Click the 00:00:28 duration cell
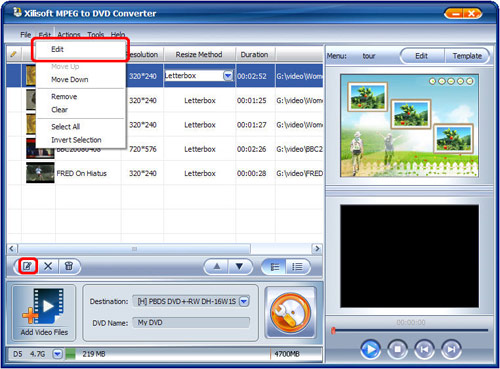Screen dimensions: 500x369 click(x=252, y=173)
